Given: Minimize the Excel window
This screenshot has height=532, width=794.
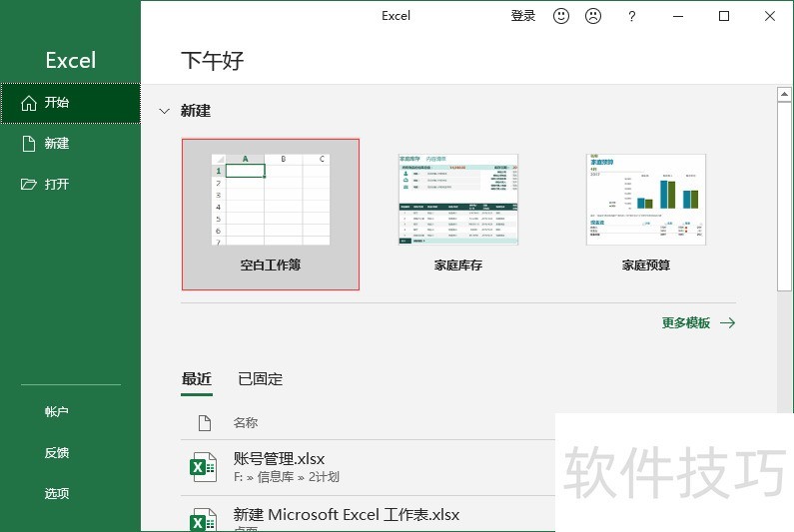Looking at the screenshot, I should coord(678,16).
